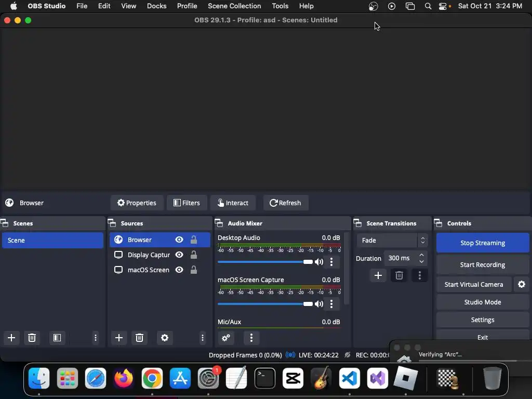The height and width of the screenshot is (399, 532).
Task: Lock the Display Capture source
Action: (x=194, y=255)
